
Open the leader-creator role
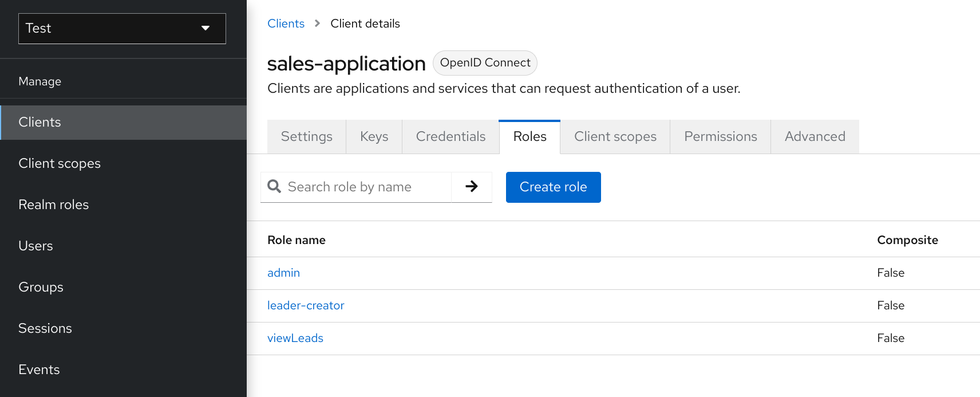306,306
